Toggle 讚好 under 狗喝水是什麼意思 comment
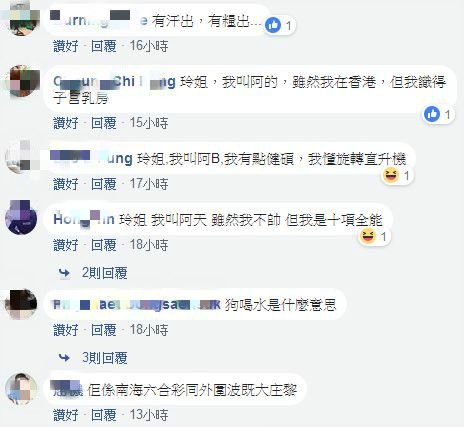Viewport: 464px width, 427px height. point(66,330)
